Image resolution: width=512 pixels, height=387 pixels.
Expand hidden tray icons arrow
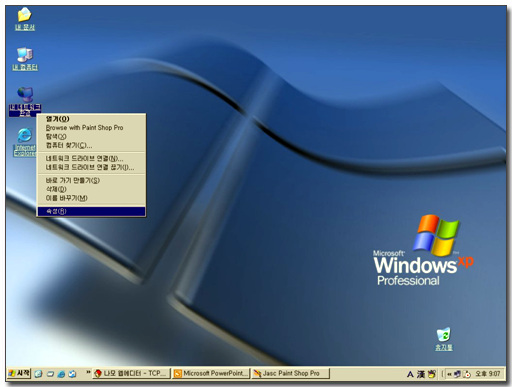[x=449, y=374]
